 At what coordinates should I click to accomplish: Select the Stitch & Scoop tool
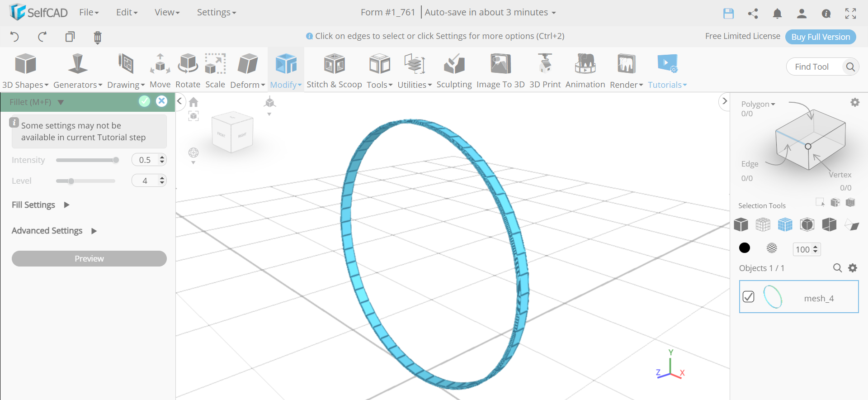coord(334,71)
